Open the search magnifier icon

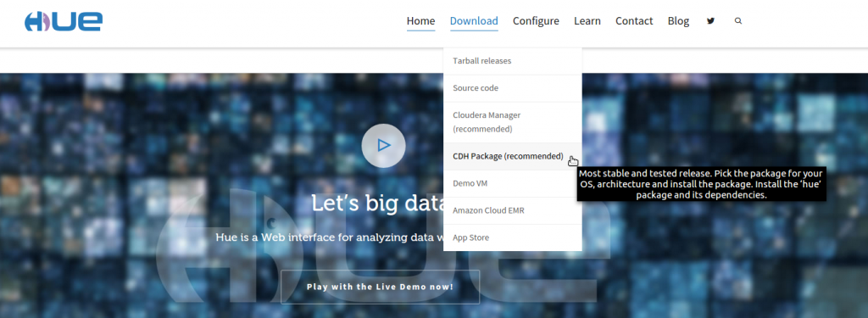tap(738, 21)
